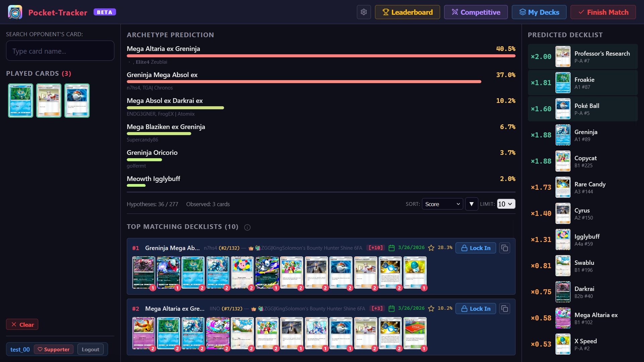Open Professor's Research in predicted decklist

(583, 57)
